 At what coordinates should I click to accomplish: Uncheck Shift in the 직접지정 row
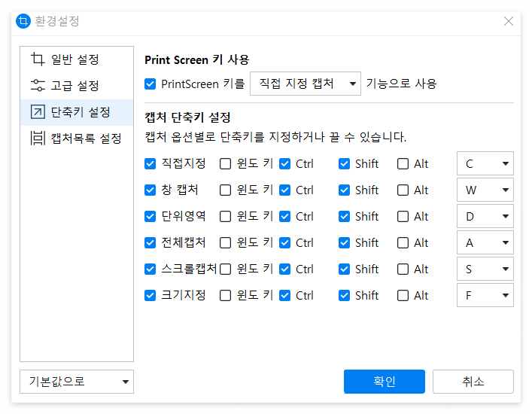(344, 164)
